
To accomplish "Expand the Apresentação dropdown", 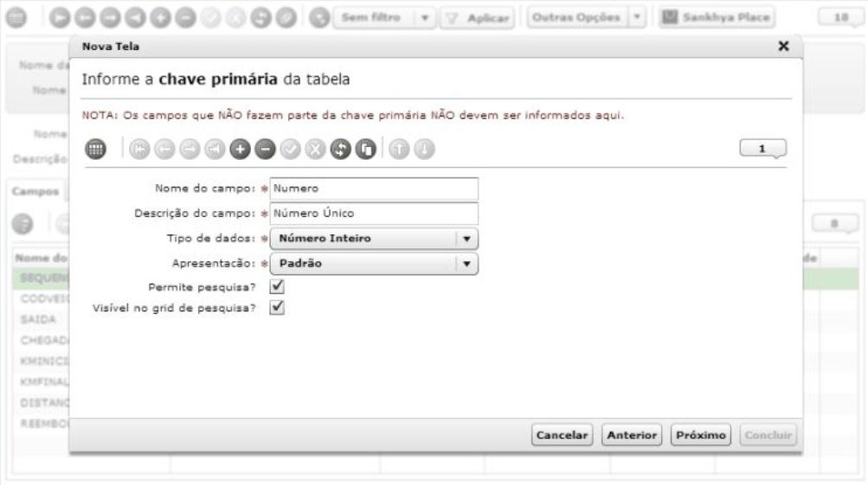I will point(467,263).
